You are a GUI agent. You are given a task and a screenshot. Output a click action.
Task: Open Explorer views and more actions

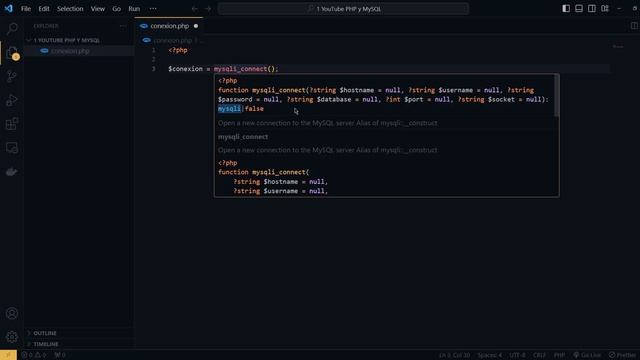point(123,26)
